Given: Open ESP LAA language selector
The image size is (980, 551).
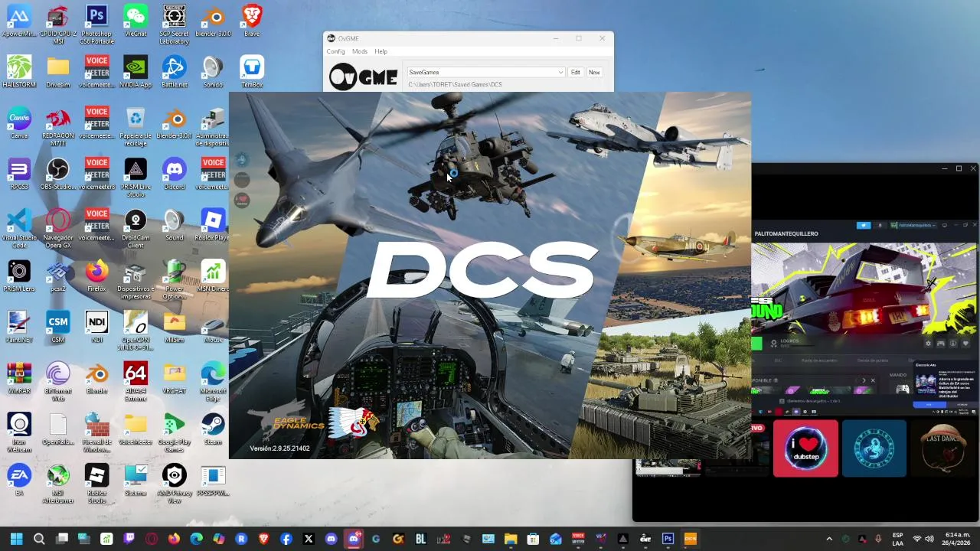Looking at the screenshot, I should 897,539.
